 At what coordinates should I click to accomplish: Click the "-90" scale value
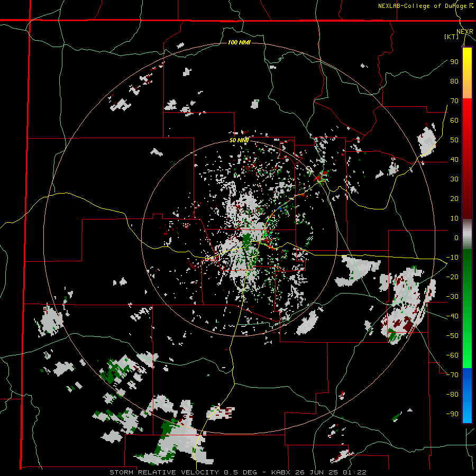pos(452,414)
